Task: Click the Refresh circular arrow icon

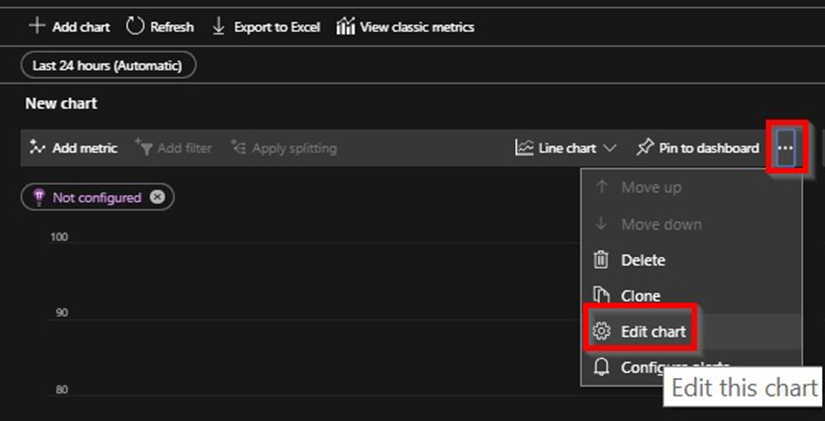Action: (x=135, y=26)
